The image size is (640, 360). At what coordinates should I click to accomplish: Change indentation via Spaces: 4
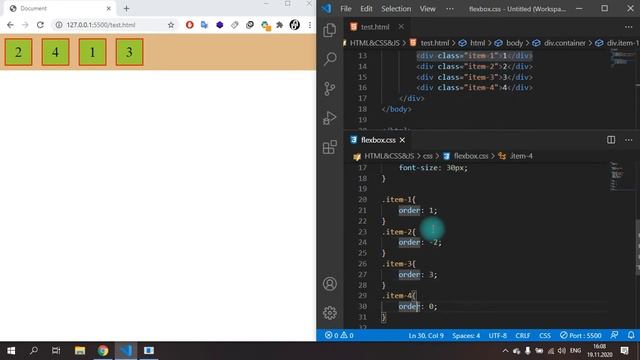pos(466,336)
